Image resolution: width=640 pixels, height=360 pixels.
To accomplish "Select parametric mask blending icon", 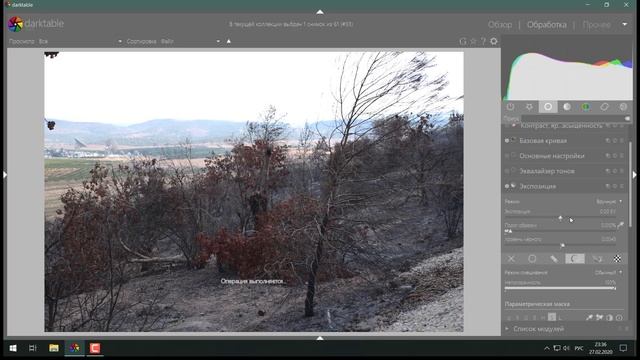I will (x=575, y=259).
